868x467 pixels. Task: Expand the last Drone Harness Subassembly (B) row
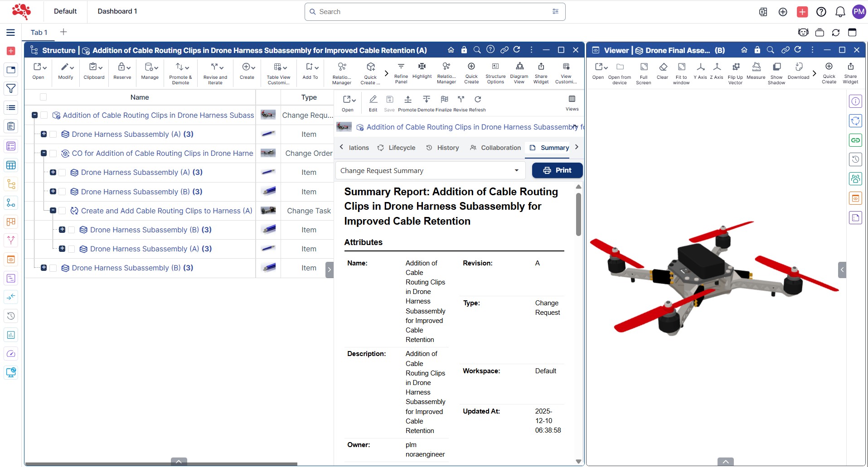point(44,268)
